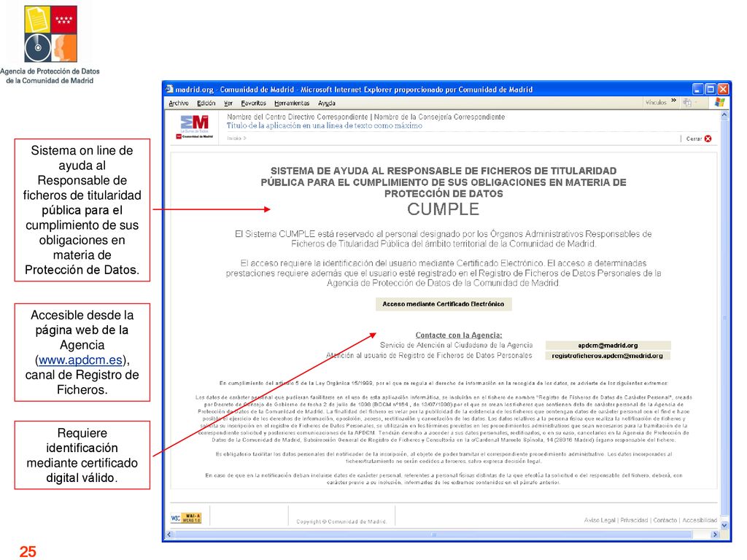Click the Vínculos toolbar label
747x560 pixels.
pyautogui.click(x=656, y=102)
